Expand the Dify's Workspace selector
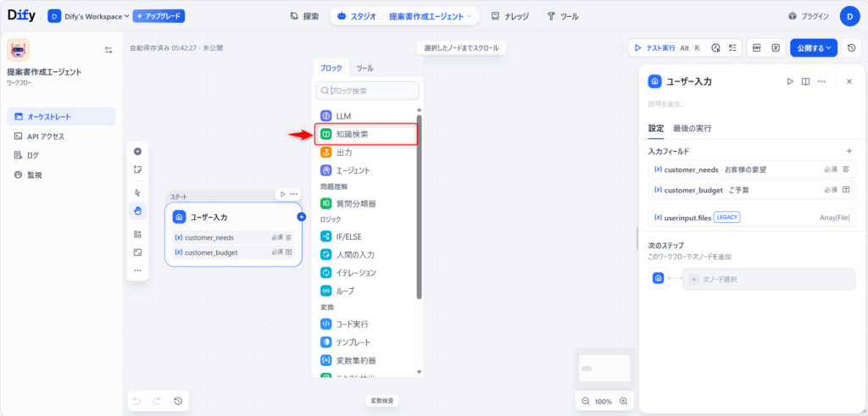868x416 pixels. click(x=89, y=16)
